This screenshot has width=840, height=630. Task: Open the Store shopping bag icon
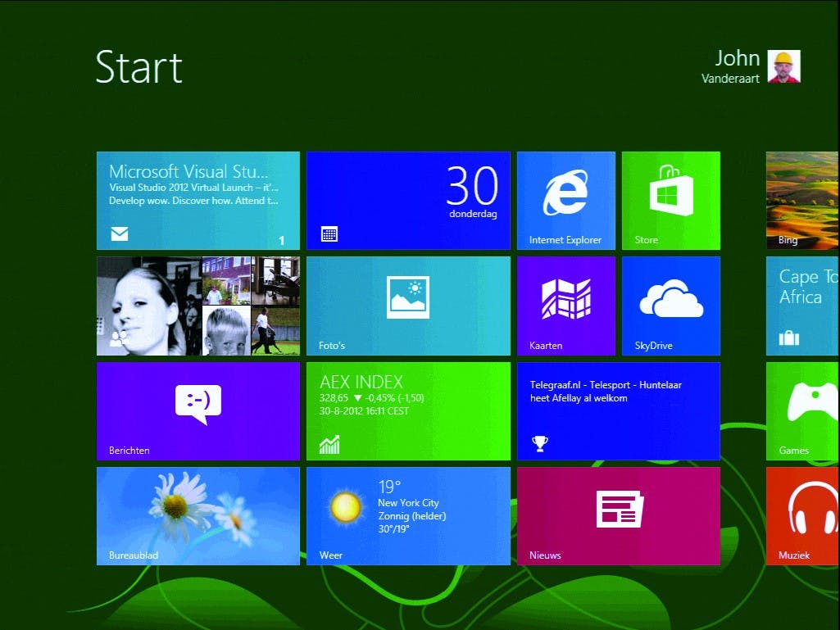[x=670, y=190]
